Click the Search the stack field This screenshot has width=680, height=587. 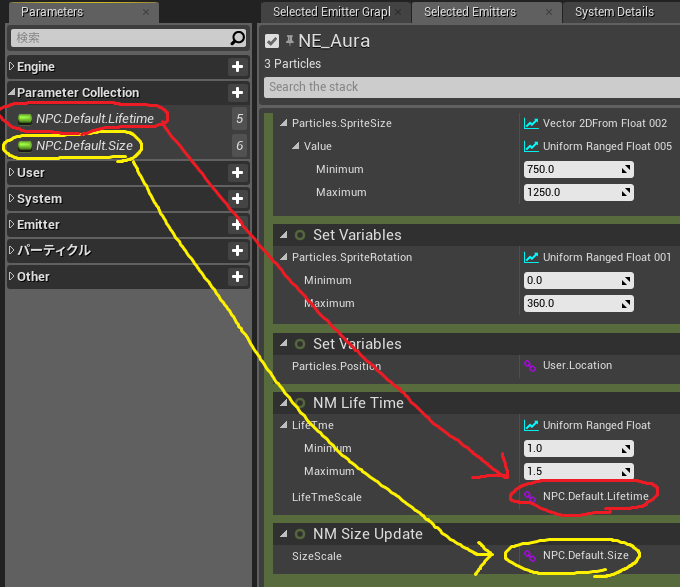(x=472, y=87)
